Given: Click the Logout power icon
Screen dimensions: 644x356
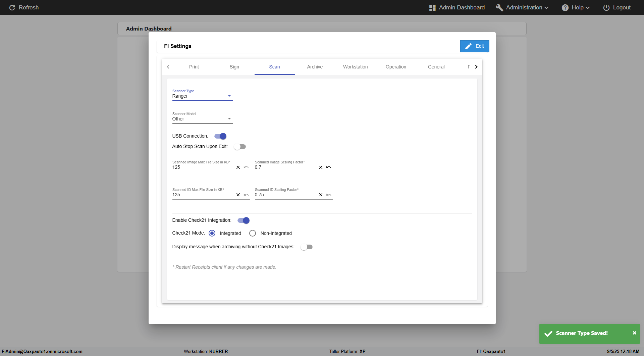Looking at the screenshot, I should 606,7.
